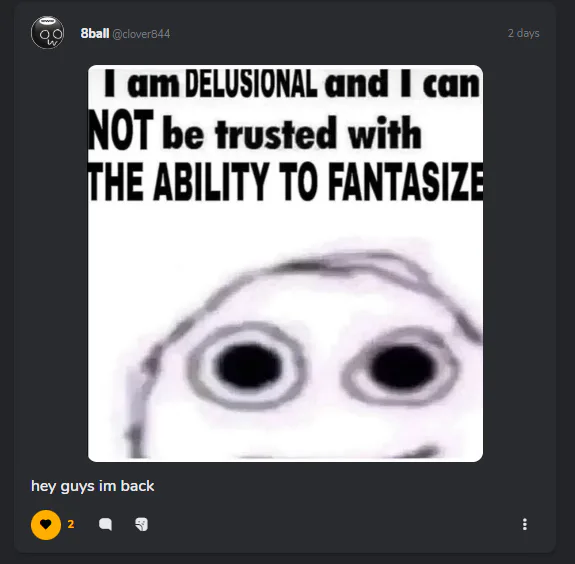
Task: Click the caption hey guys im back
Action: pyautogui.click(x=92, y=486)
